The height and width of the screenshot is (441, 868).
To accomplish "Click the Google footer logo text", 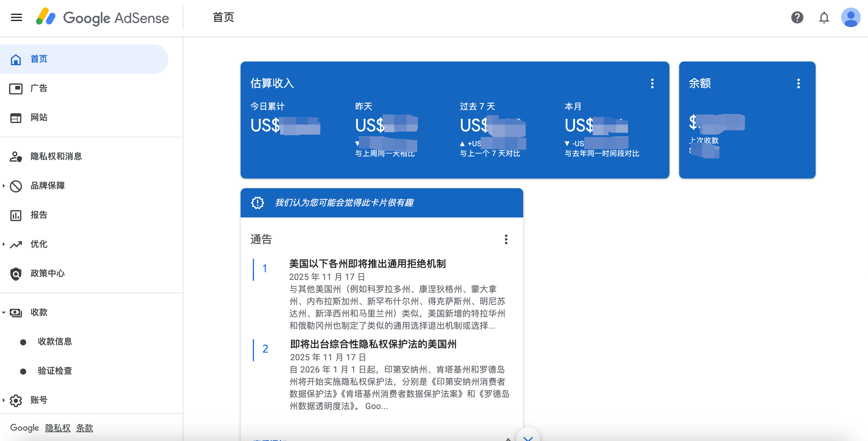I will click(24, 428).
